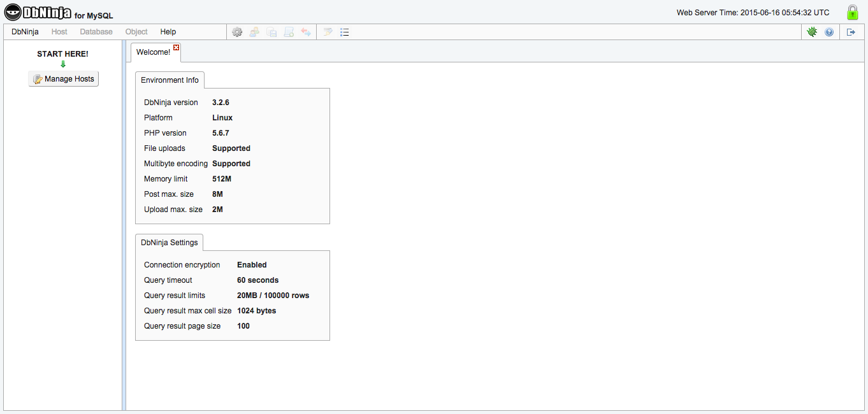Open the Settings gear icon in the toolbar

pyautogui.click(x=237, y=32)
